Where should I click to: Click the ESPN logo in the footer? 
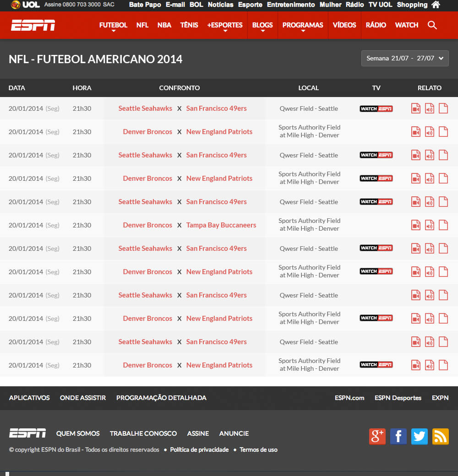coord(27,433)
